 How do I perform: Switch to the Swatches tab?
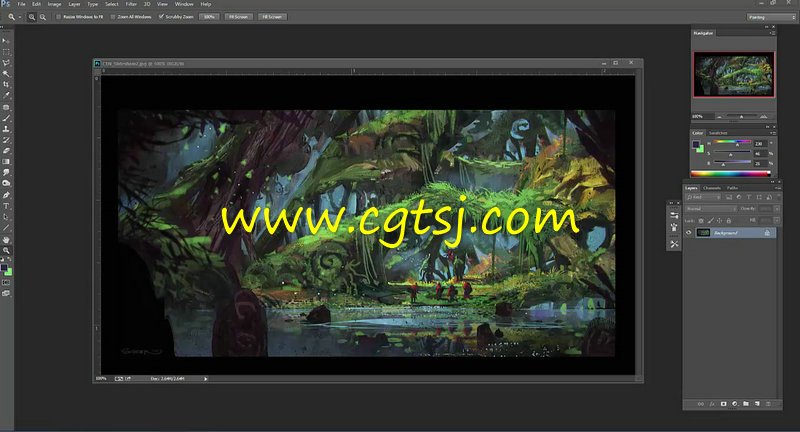(x=718, y=133)
